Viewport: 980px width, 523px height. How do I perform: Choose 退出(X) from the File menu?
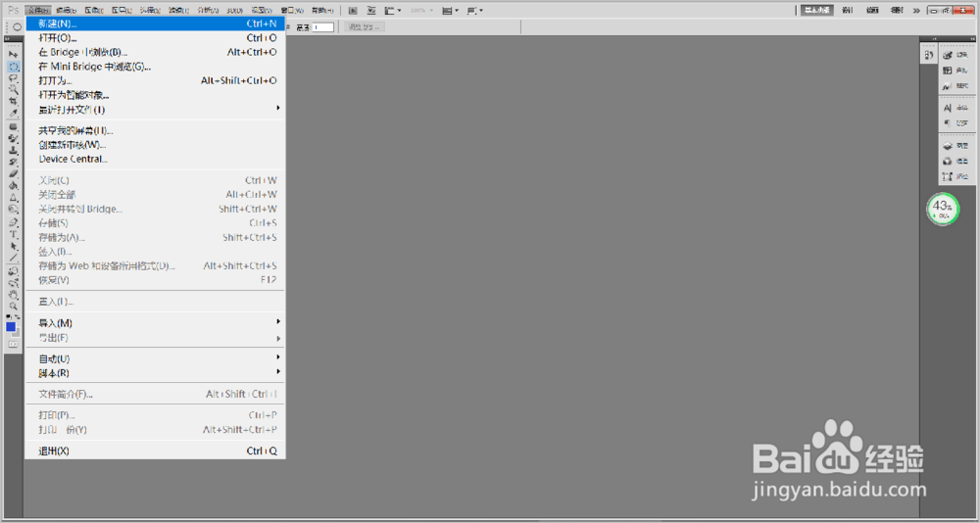[x=155, y=451]
